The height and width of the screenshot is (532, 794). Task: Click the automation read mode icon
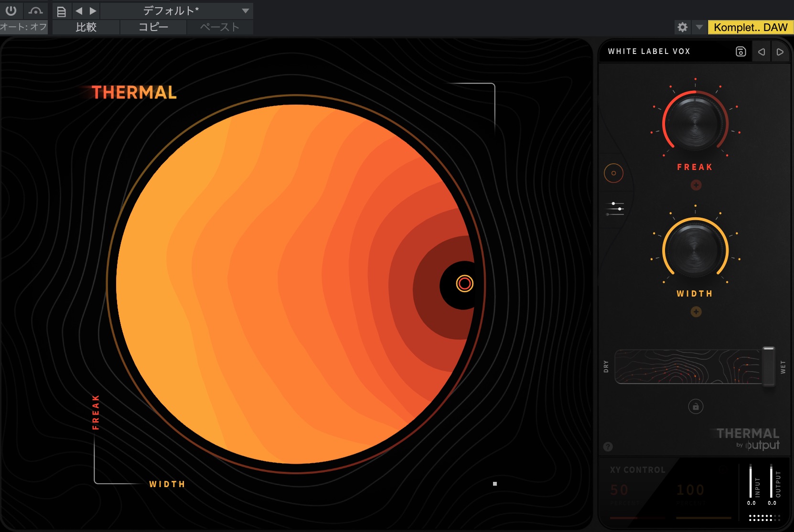(x=35, y=11)
